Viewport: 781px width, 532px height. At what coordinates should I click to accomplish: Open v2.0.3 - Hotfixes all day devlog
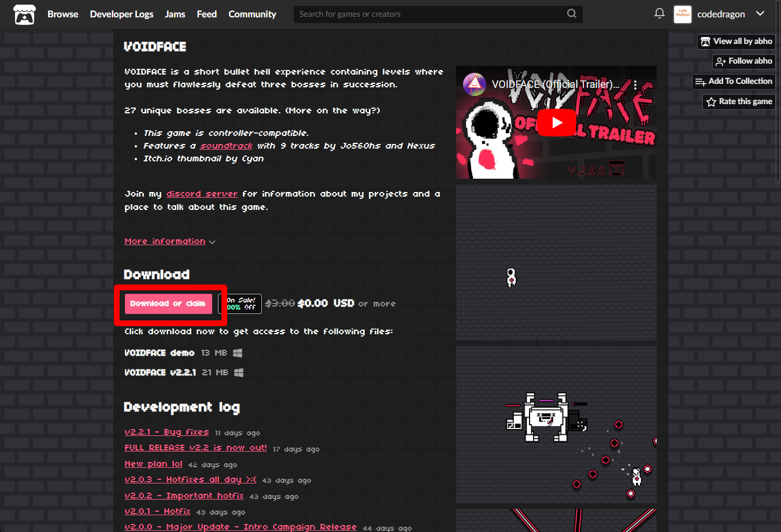(190, 479)
